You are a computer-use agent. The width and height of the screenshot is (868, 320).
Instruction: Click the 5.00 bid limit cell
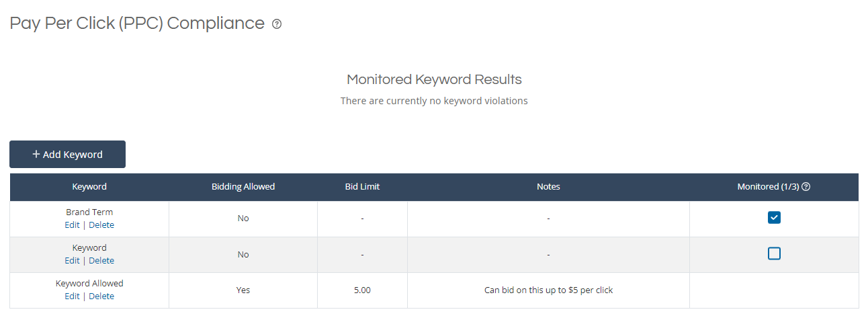[x=362, y=290]
